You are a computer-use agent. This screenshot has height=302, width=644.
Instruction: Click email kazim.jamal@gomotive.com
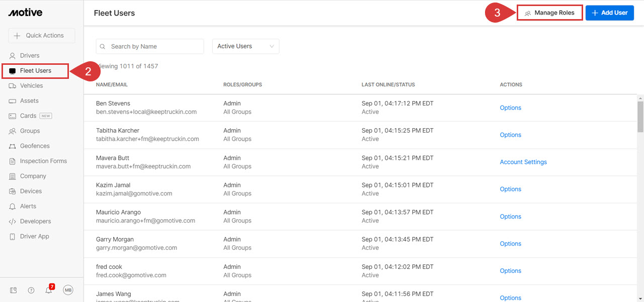pos(134,193)
